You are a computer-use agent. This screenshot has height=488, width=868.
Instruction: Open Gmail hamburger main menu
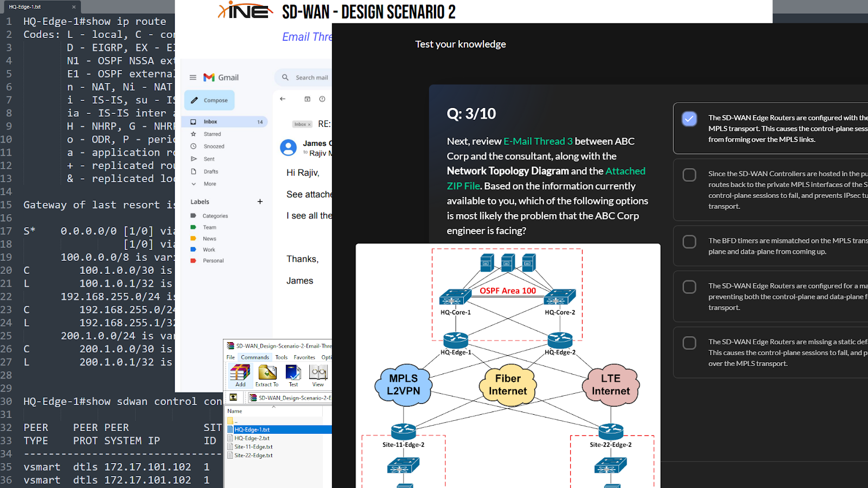[x=193, y=78]
